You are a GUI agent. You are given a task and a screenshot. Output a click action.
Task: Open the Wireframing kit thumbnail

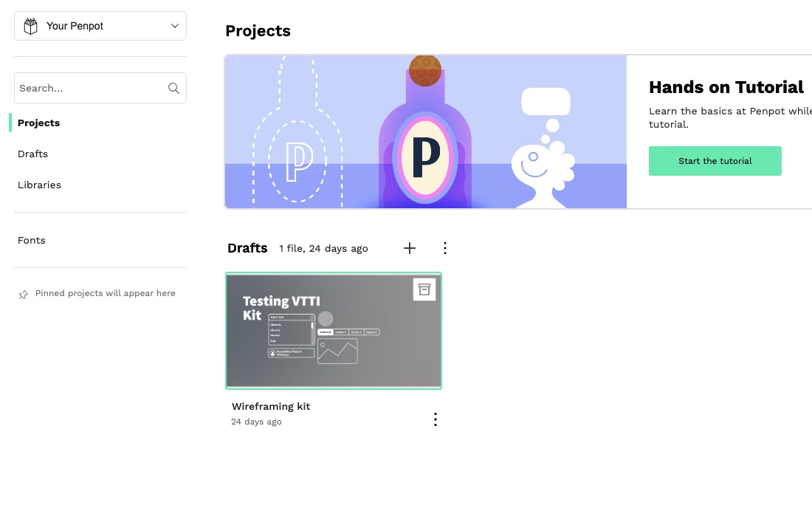coord(334,330)
